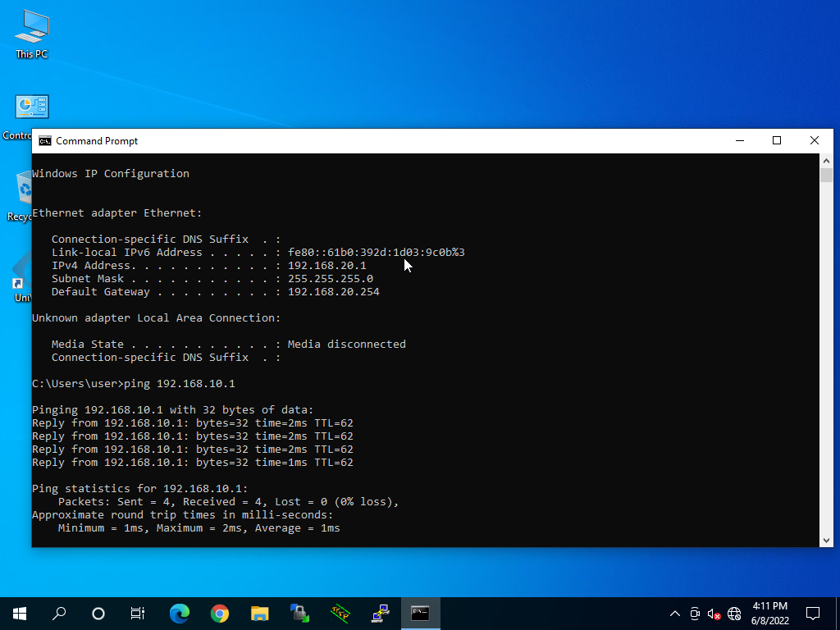Click the Recycle Bin desktop icon

[x=23, y=190]
